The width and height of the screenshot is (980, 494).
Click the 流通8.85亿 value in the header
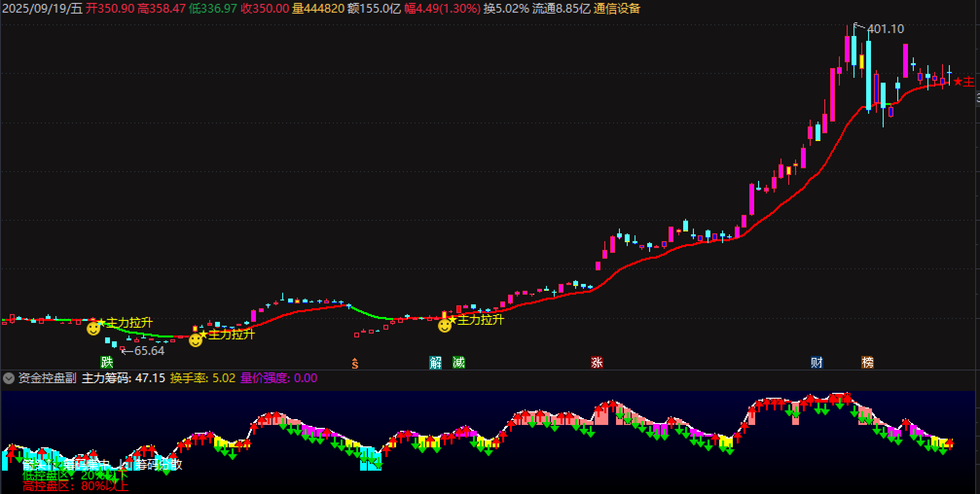coord(561,9)
